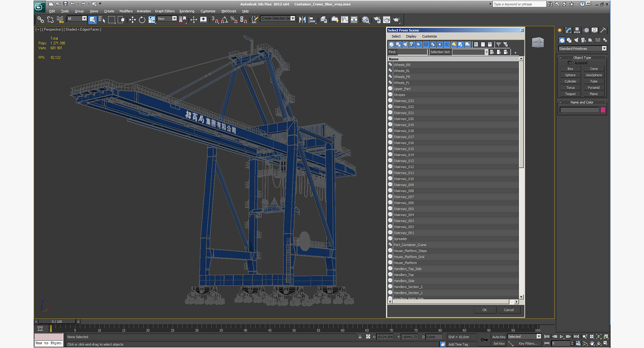Pick the Select and Rotate tool
Screen dimensions: 644x348
pyautogui.click(x=142, y=20)
